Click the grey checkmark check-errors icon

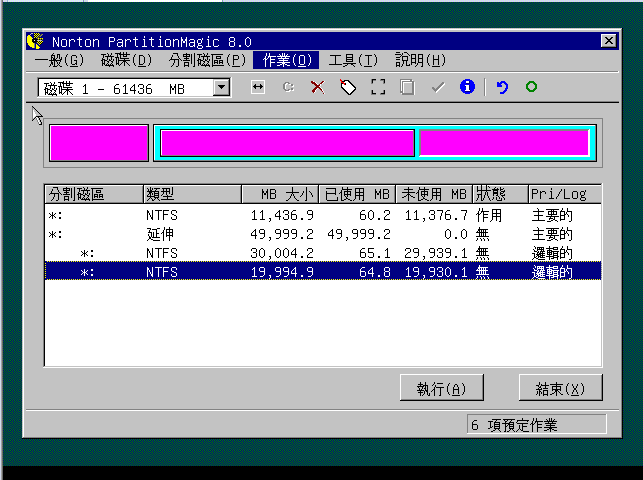pyautogui.click(x=438, y=87)
